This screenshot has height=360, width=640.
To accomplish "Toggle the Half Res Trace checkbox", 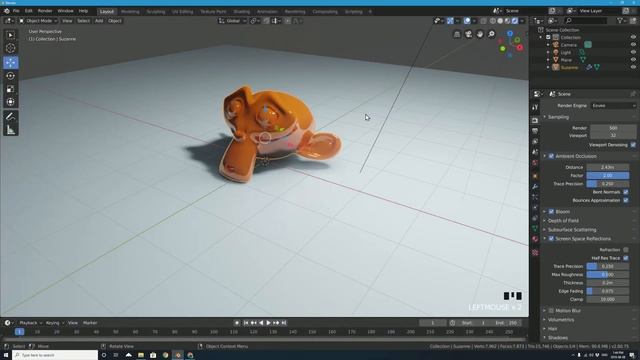I will point(626,258).
